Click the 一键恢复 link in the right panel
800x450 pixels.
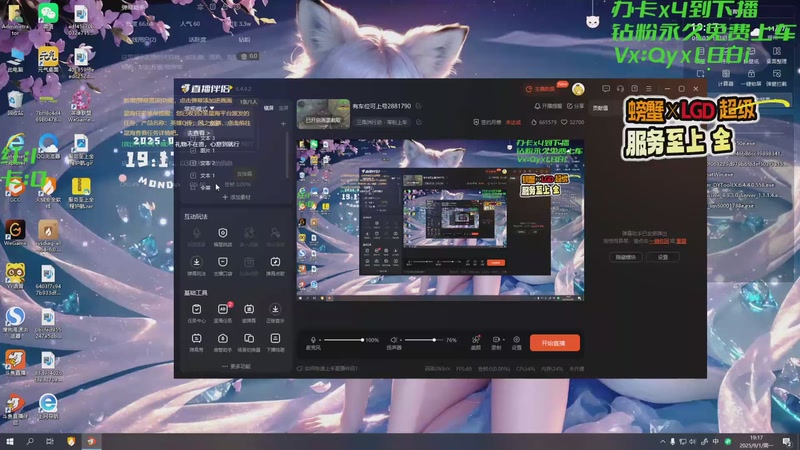[659, 241]
